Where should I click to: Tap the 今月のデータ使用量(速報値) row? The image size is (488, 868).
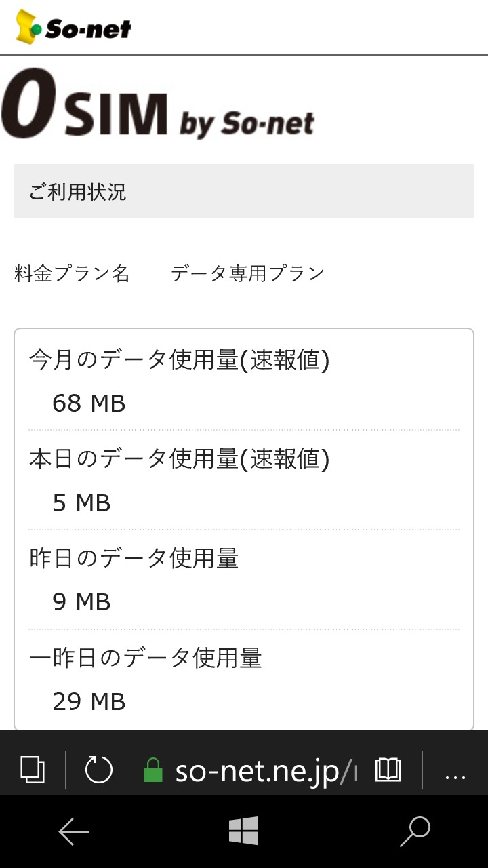click(x=179, y=359)
